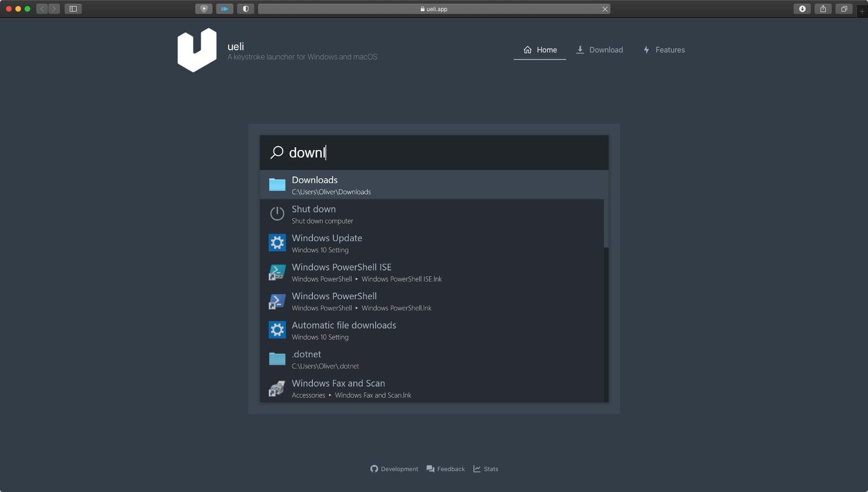Select the Windows Update result

pos(431,243)
